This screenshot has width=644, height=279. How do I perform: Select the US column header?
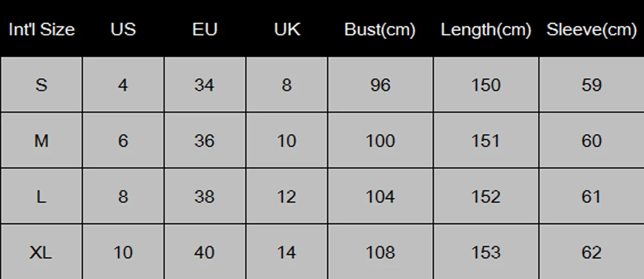point(123,30)
